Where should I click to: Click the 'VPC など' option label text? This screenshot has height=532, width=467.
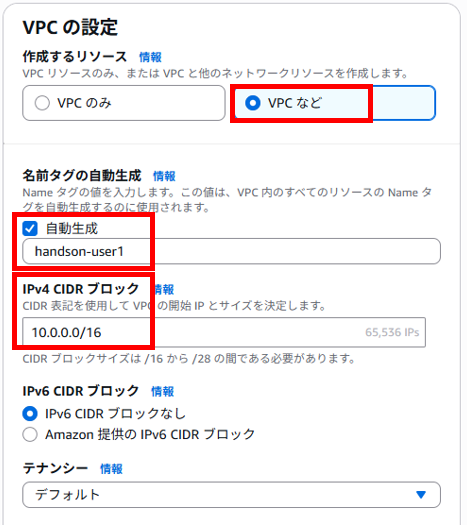295,103
